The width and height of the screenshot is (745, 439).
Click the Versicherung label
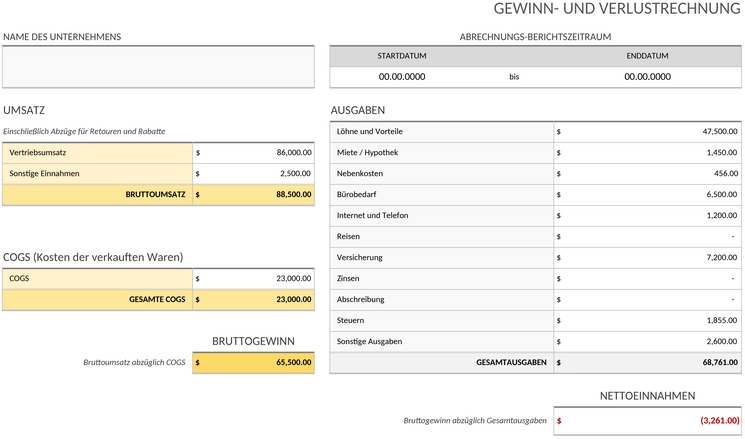(x=360, y=258)
